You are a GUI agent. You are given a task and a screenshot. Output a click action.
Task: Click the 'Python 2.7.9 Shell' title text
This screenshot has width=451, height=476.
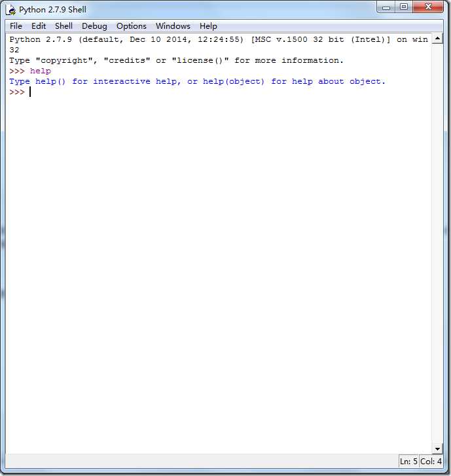(52, 10)
